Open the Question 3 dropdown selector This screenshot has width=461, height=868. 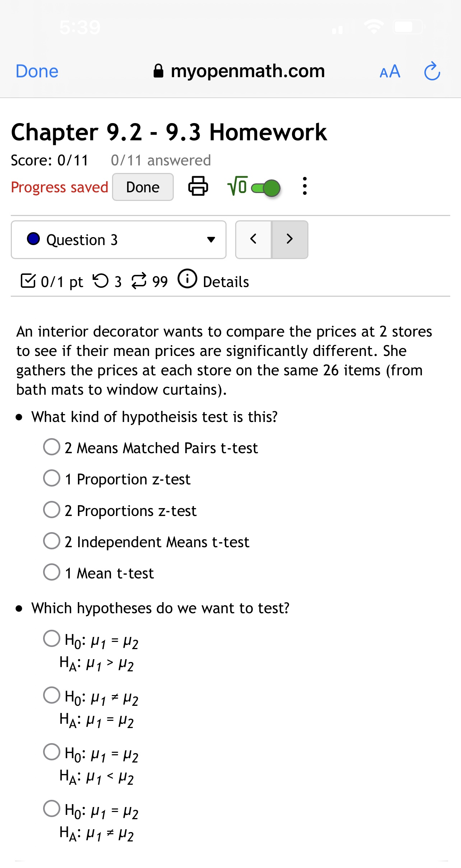tap(119, 240)
